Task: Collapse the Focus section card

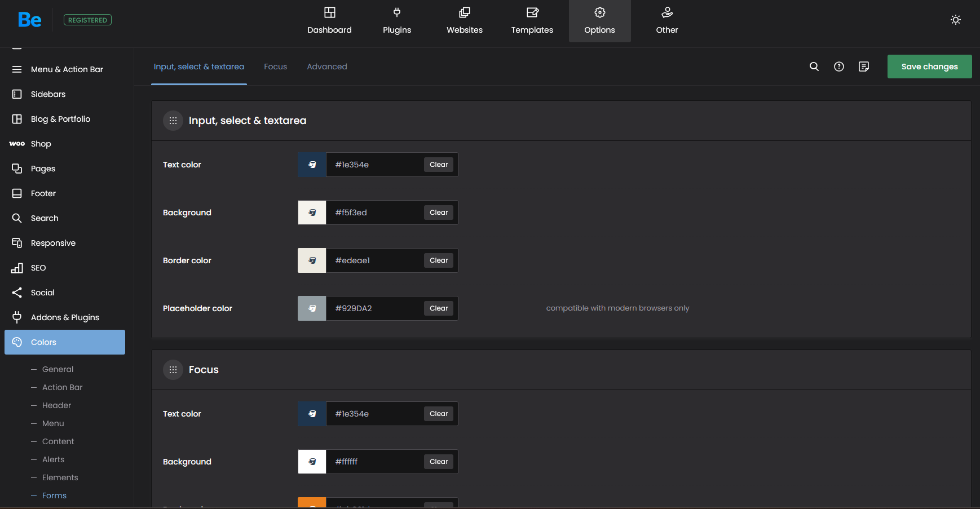Action: [x=173, y=370]
